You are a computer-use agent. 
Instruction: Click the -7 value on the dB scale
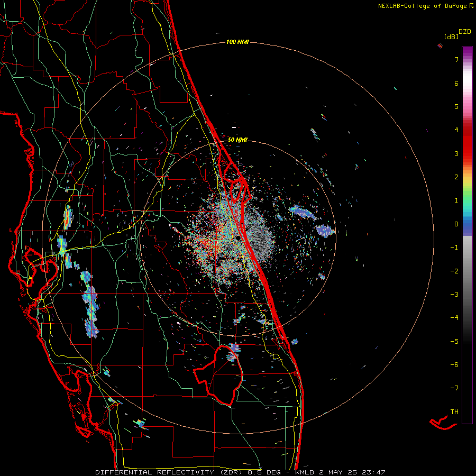click(454, 388)
